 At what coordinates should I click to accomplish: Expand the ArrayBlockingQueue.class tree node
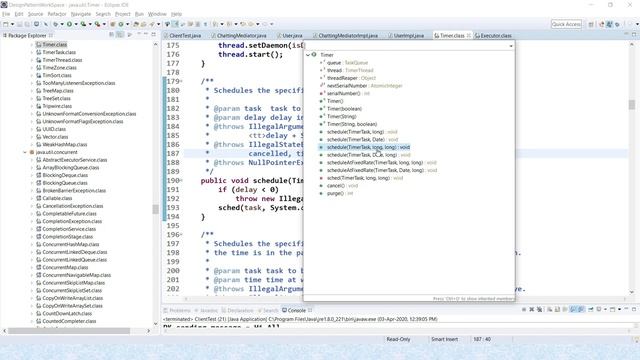coord(32,168)
